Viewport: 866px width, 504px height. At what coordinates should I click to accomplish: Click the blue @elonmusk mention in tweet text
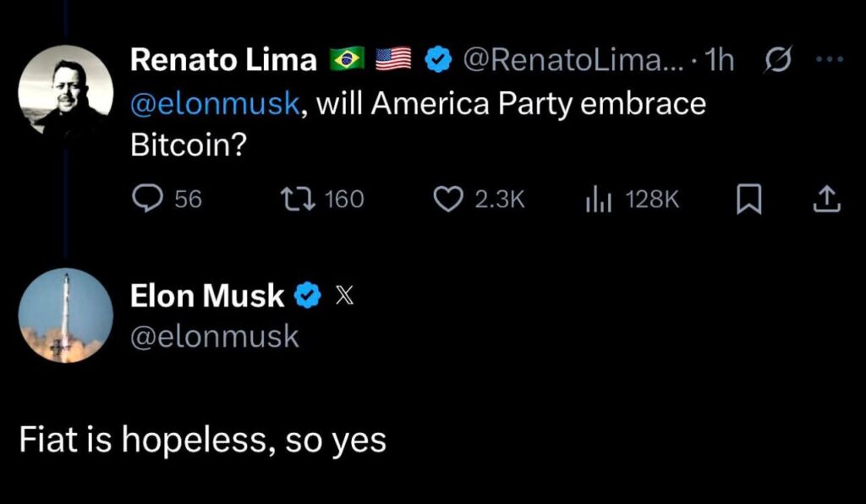tap(214, 103)
